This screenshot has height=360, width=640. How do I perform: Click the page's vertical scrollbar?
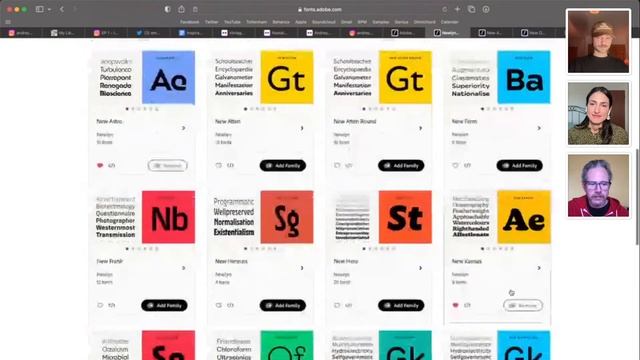pos(637,197)
